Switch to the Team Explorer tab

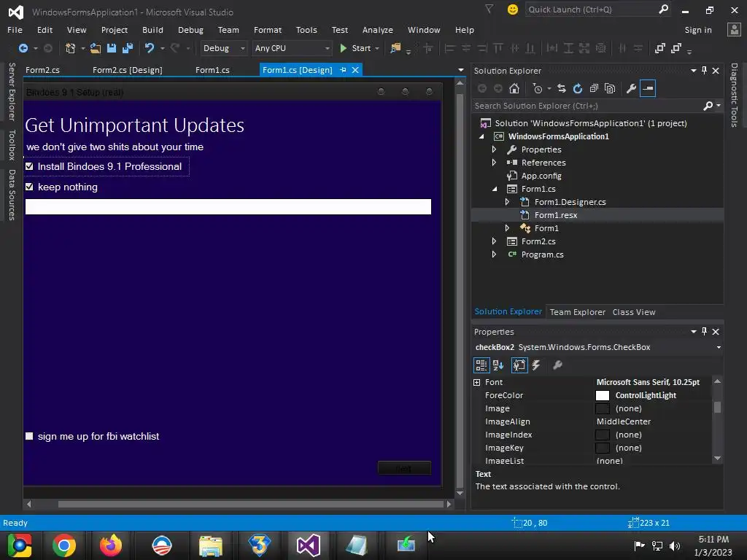(x=578, y=312)
